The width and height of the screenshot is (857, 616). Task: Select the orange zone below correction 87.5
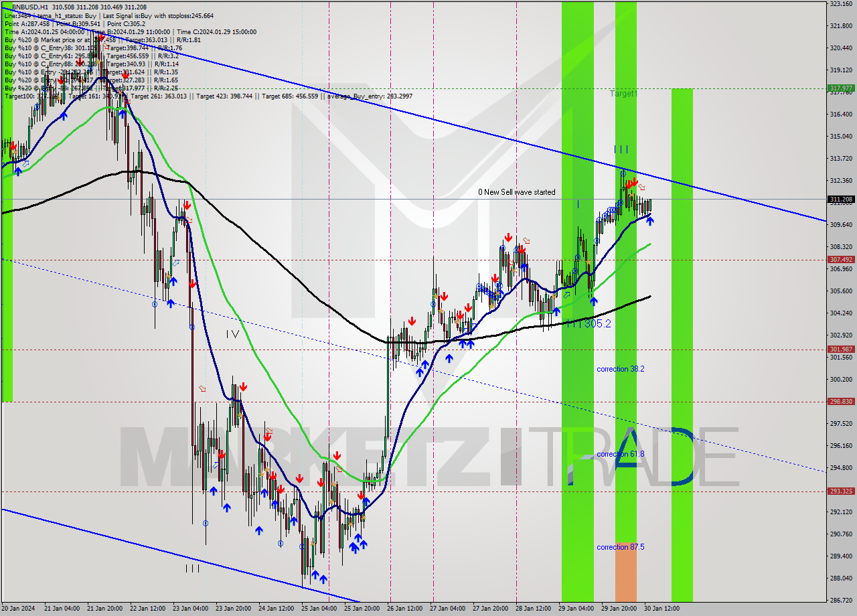[x=626, y=572]
